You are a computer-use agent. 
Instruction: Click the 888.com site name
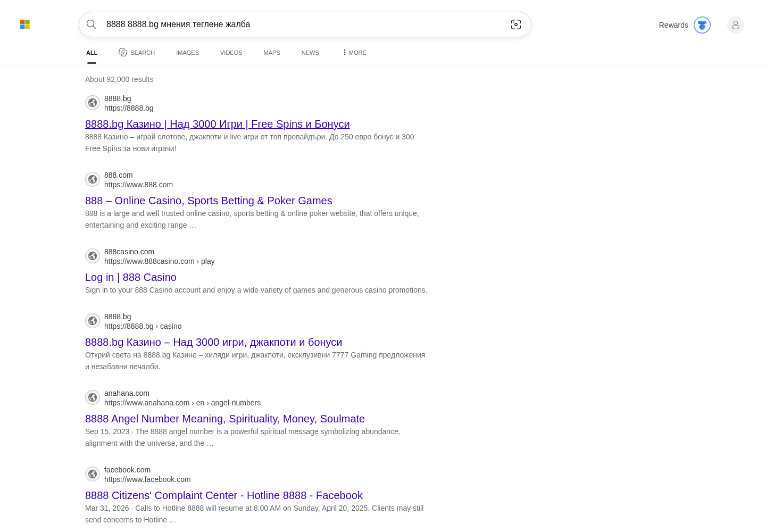(119, 175)
